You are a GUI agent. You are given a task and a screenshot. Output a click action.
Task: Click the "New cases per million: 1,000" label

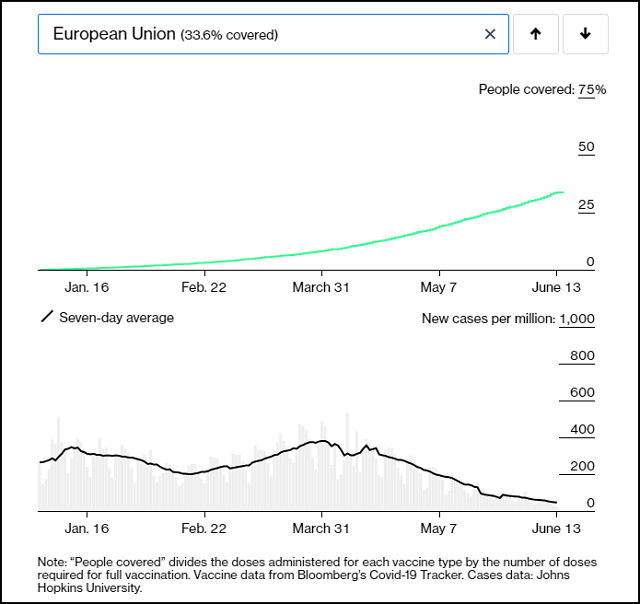[x=508, y=318]
